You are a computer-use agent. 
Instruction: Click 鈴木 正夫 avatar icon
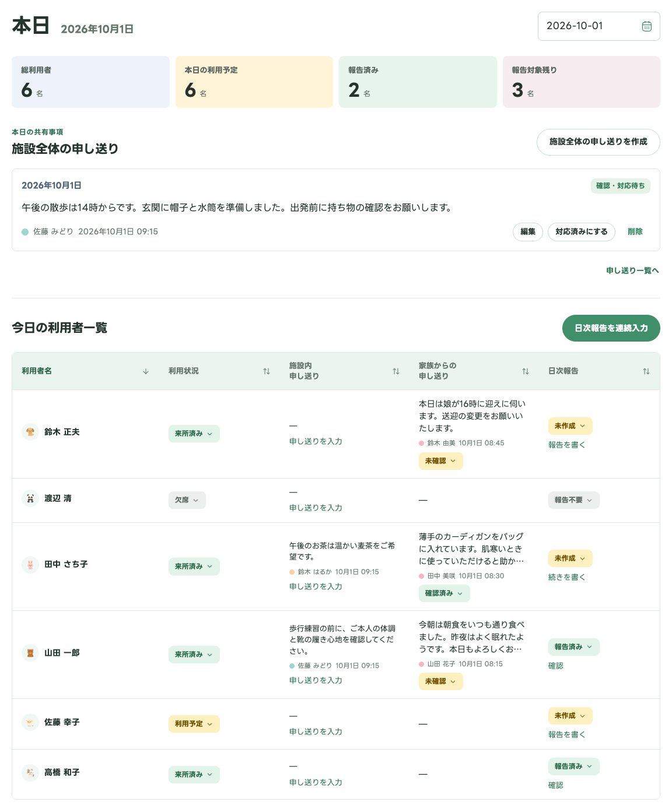pyautogui.click(x=30, y=432)
